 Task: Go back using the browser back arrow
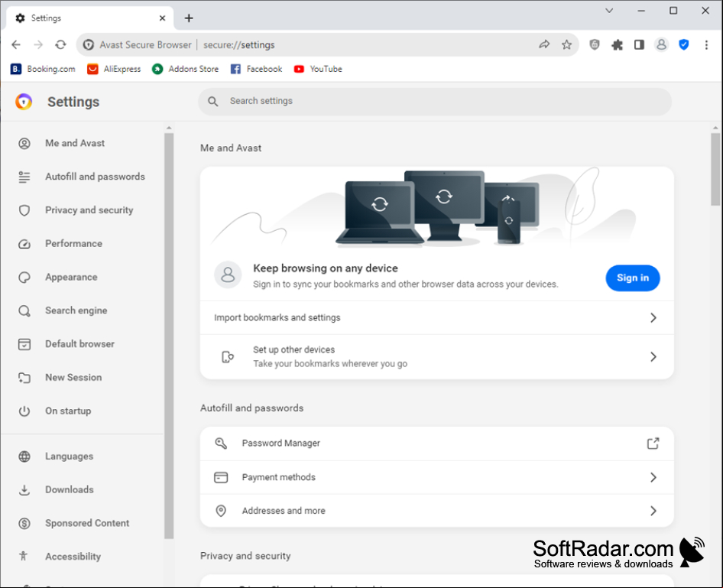(x=16, y=45)
